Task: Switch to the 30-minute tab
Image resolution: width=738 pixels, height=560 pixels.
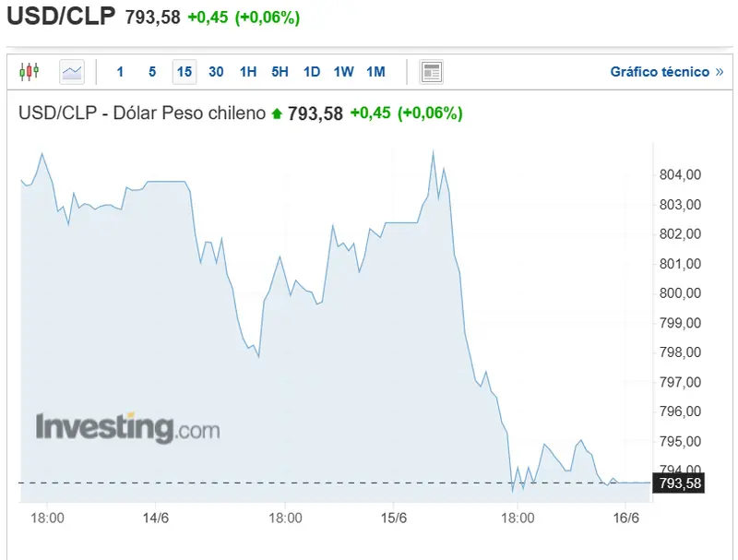Action: [x=216, y=71]
